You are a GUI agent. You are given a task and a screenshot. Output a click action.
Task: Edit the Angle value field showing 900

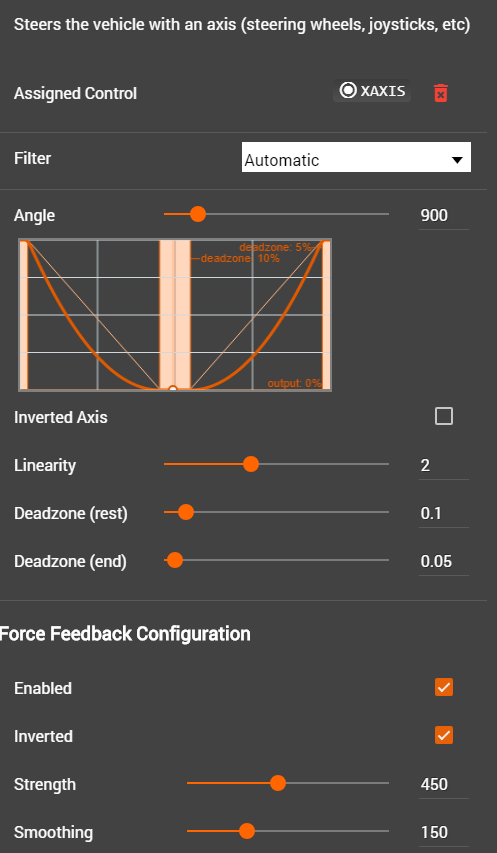coord(443,215)
